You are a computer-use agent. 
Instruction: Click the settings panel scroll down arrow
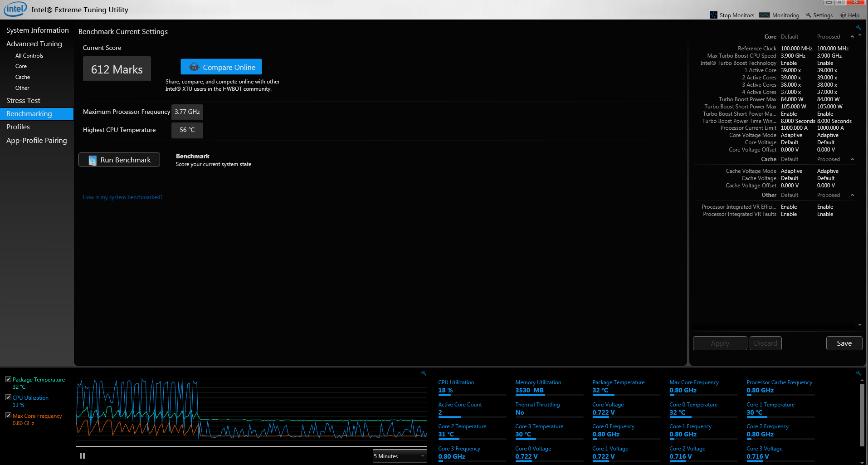point(859,325)
